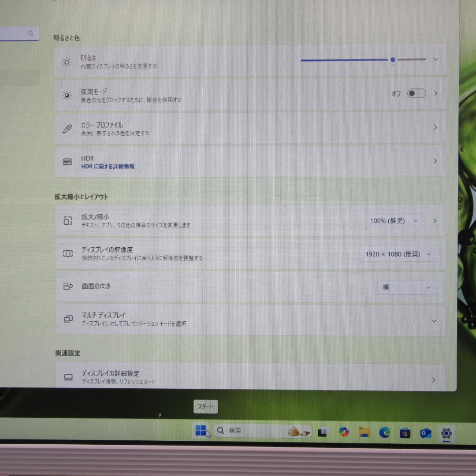476x476 pixels.
Task: Open Microsoft Store from the taskbar
Action: 404,432
